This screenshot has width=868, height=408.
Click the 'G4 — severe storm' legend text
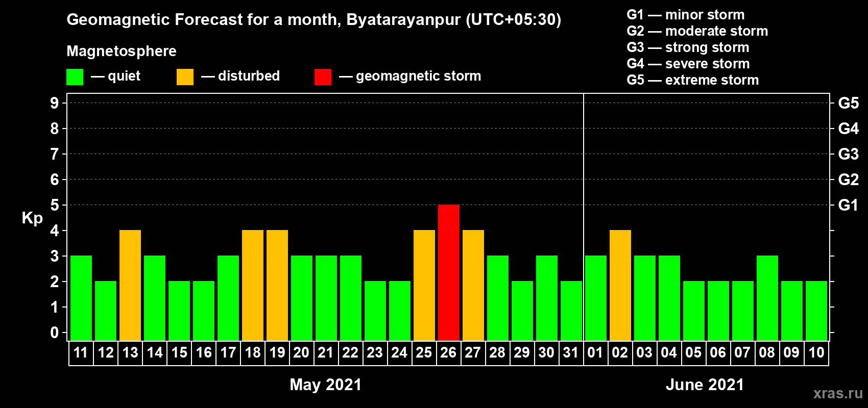688,64
